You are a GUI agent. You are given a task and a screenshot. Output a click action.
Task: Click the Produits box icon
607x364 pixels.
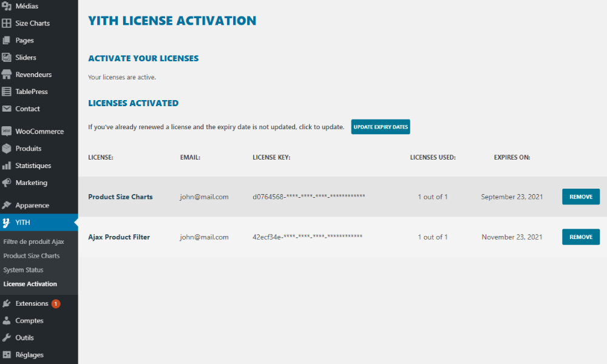[x=7, y=148]
